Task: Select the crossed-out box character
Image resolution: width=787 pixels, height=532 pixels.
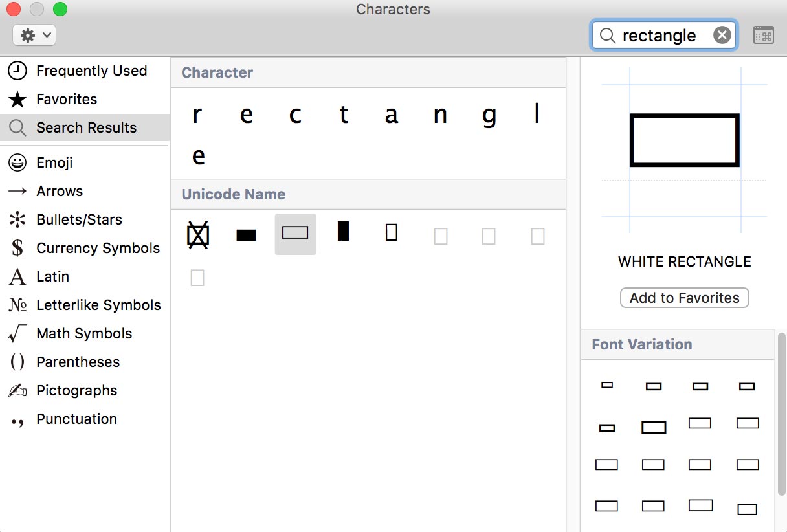Action: pyautogui.click(x=198, y=235)
